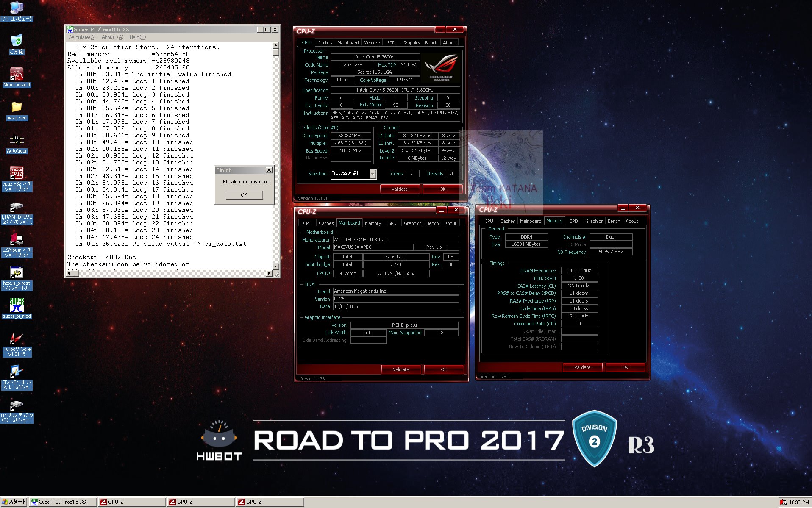
Task: Select SPD tab in top CPU-Z window
Action: (x=391, y=43)
